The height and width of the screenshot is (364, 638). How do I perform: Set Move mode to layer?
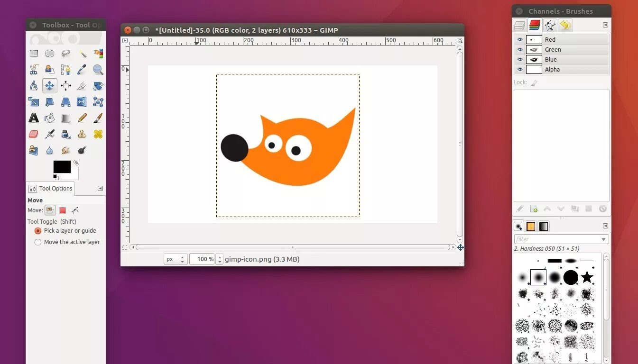pos(50,210)
